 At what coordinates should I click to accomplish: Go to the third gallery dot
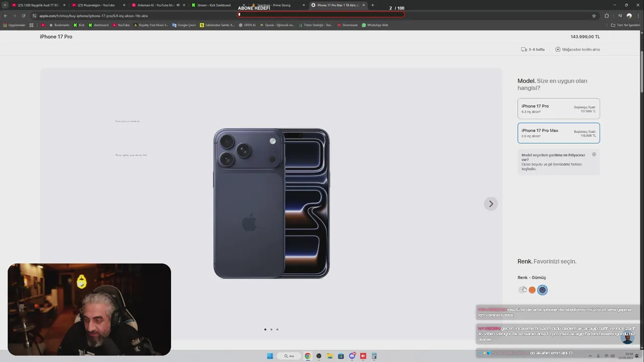click(x=277, y=329)
